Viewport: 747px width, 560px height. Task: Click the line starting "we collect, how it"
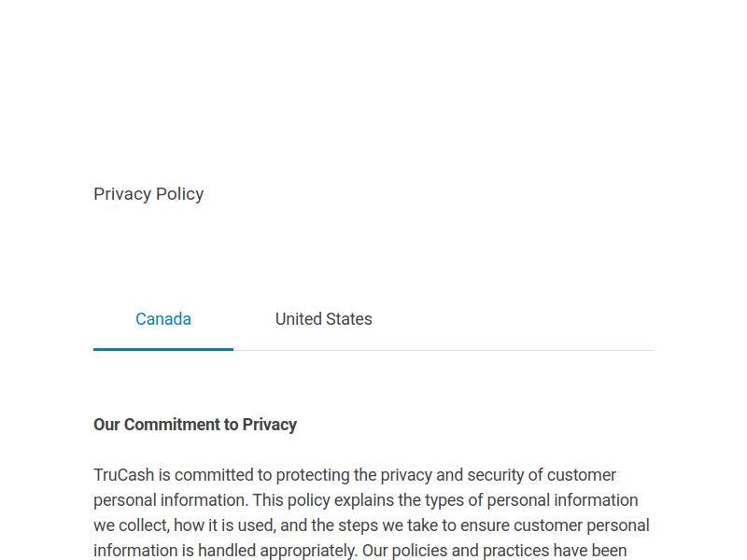pyautogui.click(x=372, y=525)
